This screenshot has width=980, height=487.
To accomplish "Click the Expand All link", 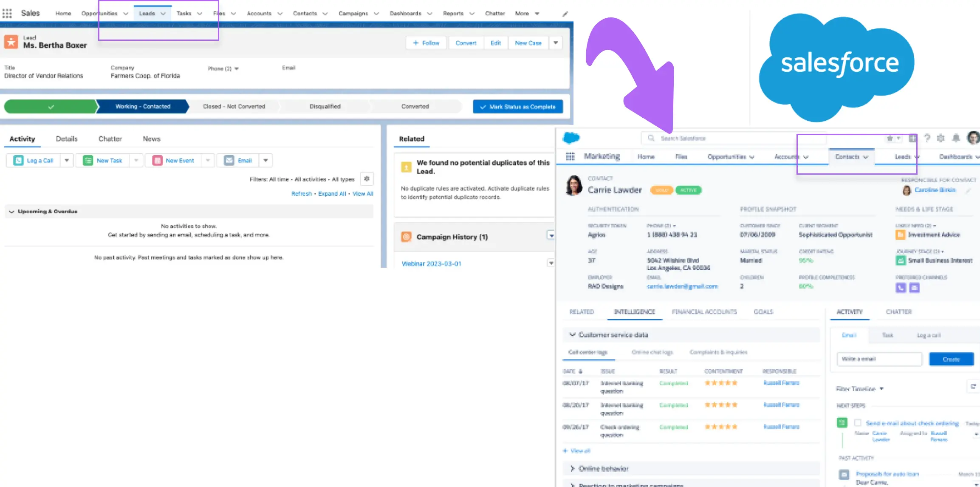I will (x=332, y=194).
